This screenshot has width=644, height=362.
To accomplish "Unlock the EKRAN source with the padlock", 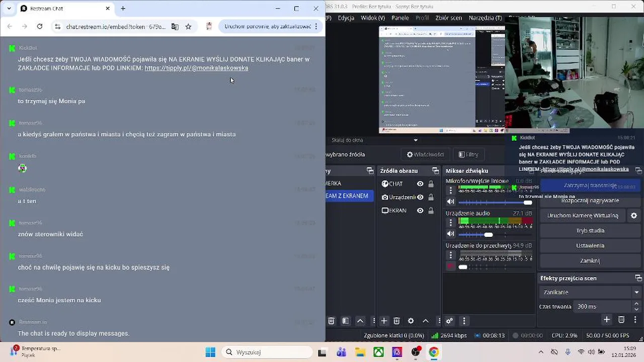I will [431, 211].
